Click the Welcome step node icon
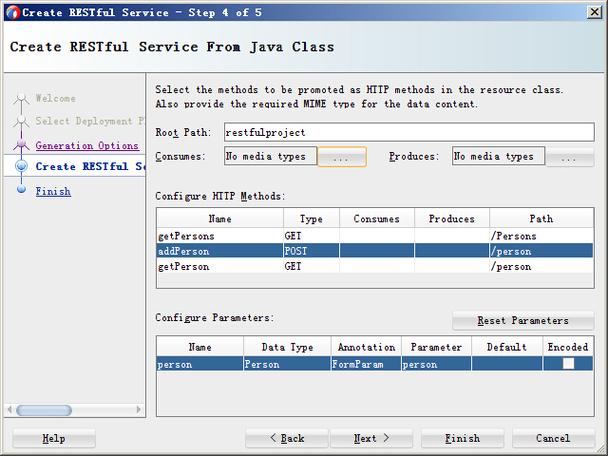The image size is (608, 456). 21,98
